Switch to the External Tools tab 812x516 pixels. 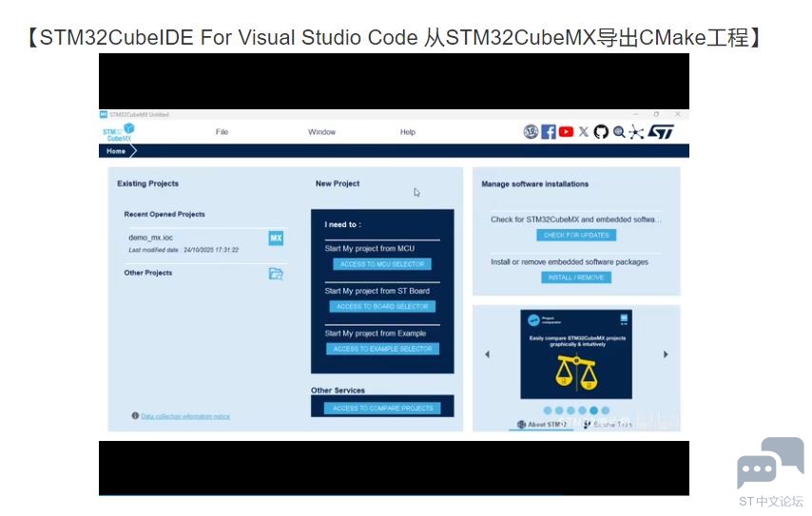tap(608, 425)
